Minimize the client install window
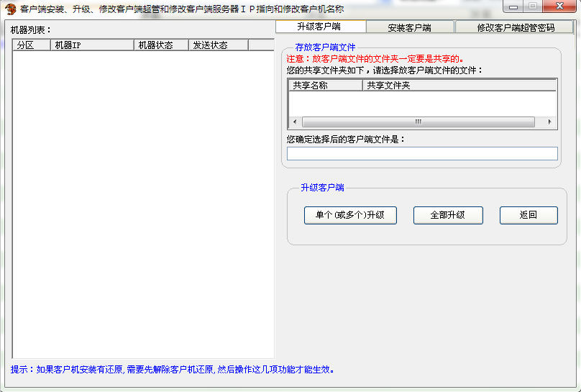The height and width of the screenshot is (392, 581). pyautogui.click(x=513, y=6)
